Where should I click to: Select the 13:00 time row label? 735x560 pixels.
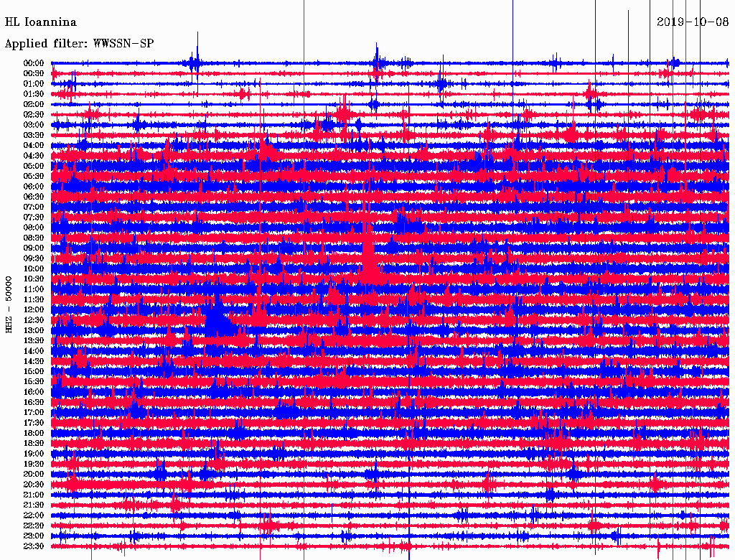pyautogui.click(x=34, y=331)
